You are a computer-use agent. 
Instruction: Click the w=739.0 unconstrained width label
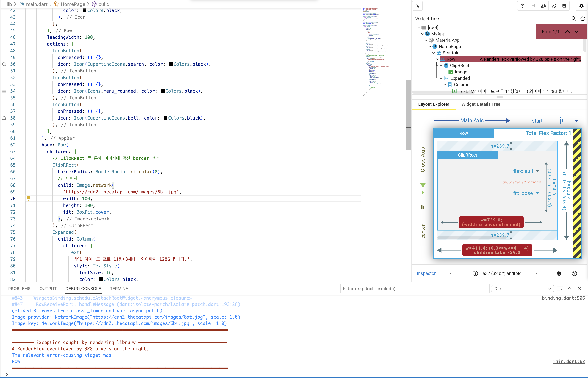(x=491, y=222)
